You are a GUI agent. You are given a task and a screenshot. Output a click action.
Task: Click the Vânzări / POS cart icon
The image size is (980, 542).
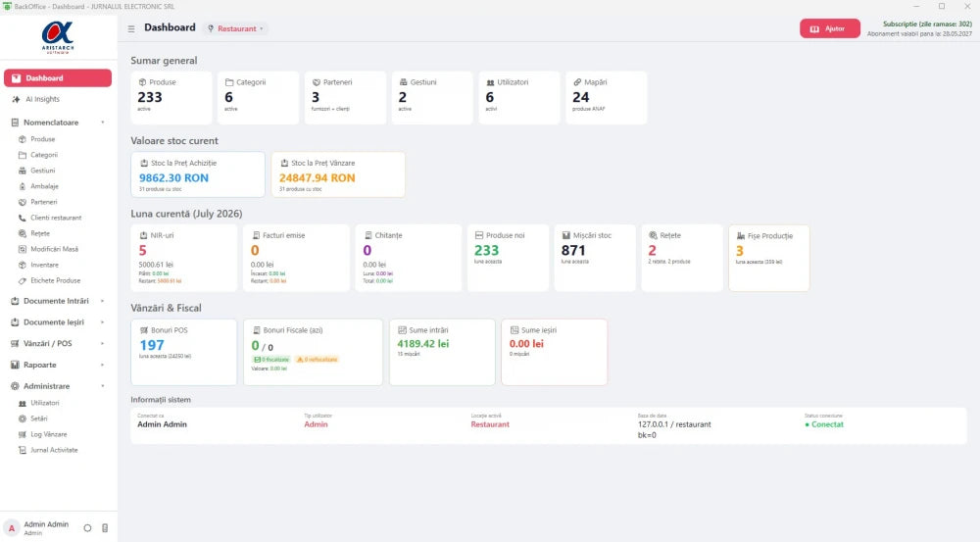(15, 344)
